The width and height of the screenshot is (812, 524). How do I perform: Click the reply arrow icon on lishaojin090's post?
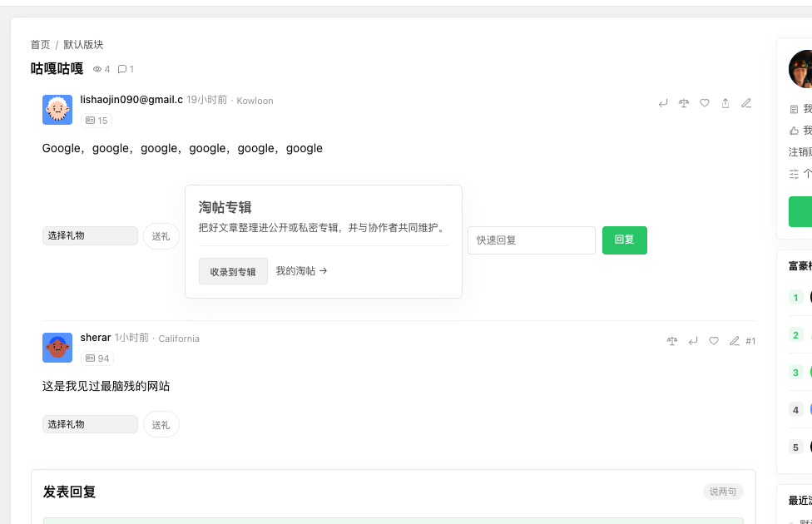[x=663, y=104]
